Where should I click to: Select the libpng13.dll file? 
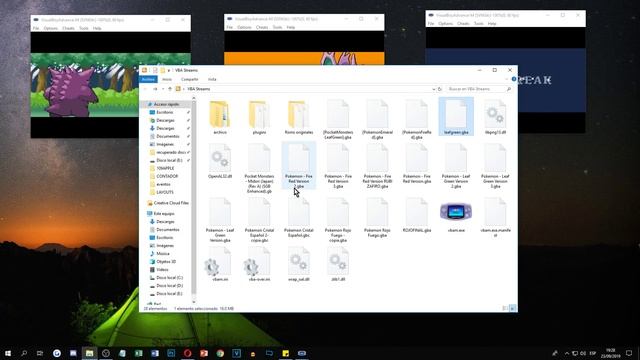click(495, 118)
